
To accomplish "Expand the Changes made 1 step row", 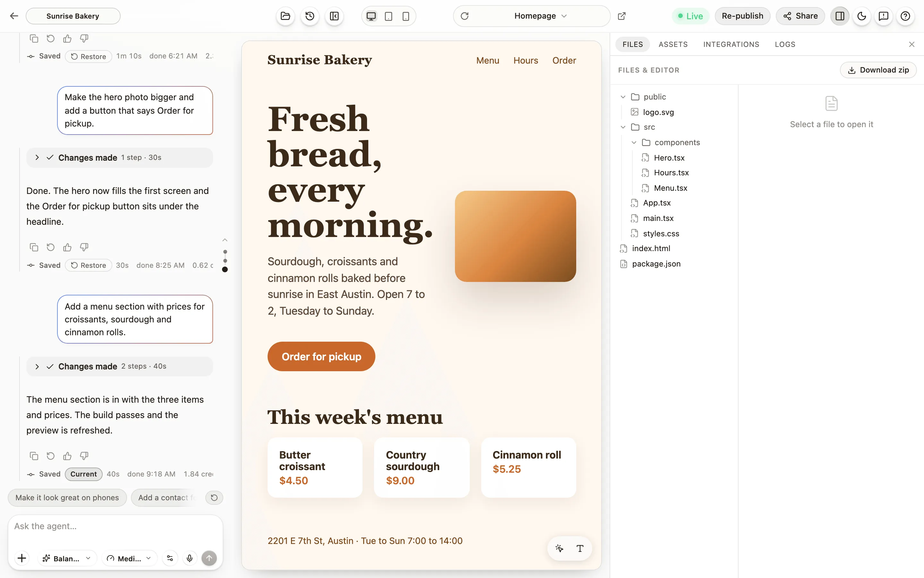I will pos(119,157).
